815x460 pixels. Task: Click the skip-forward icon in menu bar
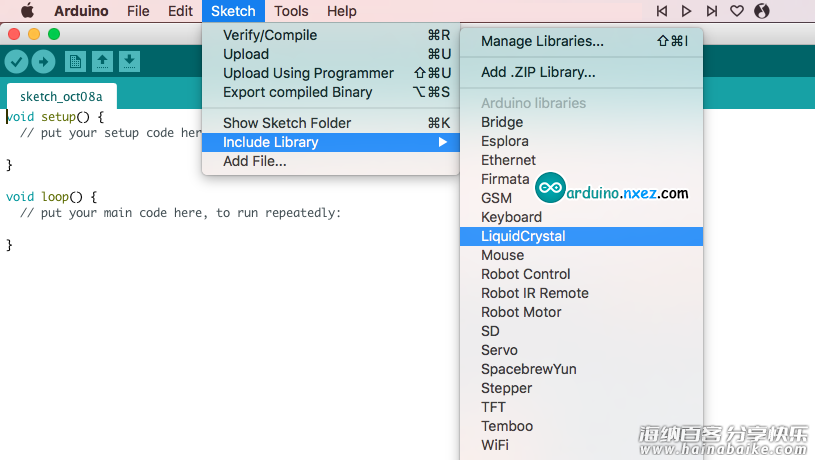(712, 11)
